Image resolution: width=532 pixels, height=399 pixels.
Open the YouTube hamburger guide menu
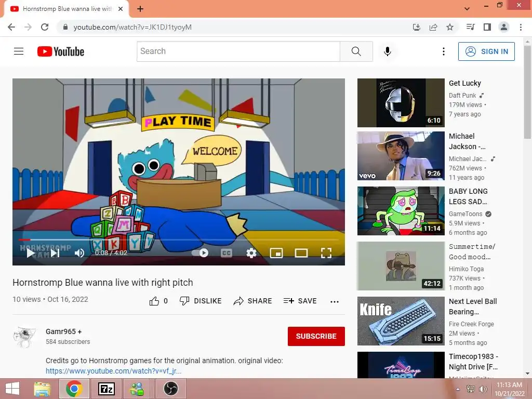point(19,51)
